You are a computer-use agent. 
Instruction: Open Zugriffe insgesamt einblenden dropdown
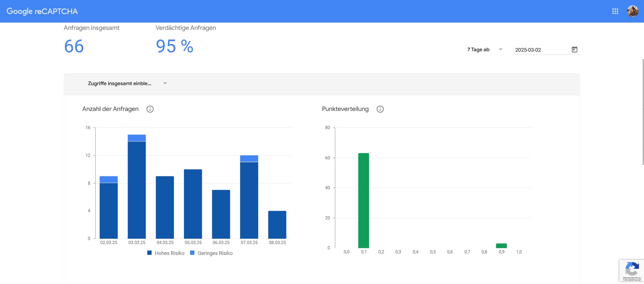[127, 84]
